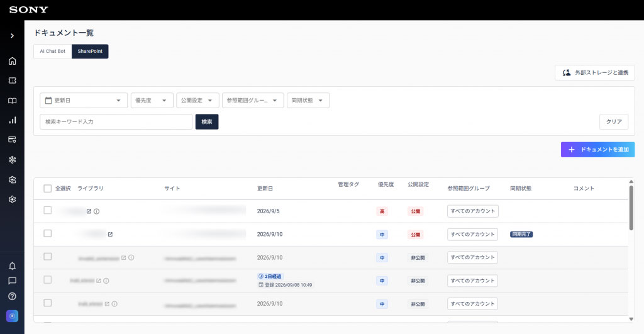The width and height of the screenshot is (644, 334).
Task: Open external link icon in last visible row
Action: click(x=107, y=304)
